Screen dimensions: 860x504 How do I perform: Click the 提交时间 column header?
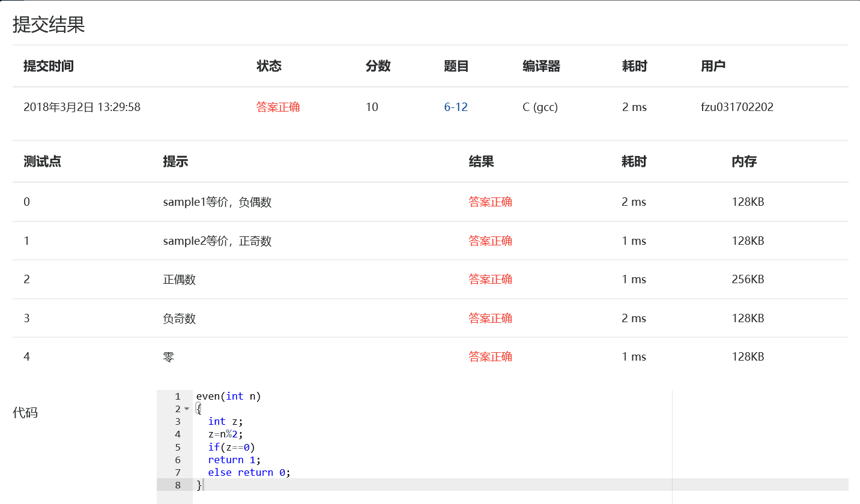pyautogui.click(x=49, y=66)
